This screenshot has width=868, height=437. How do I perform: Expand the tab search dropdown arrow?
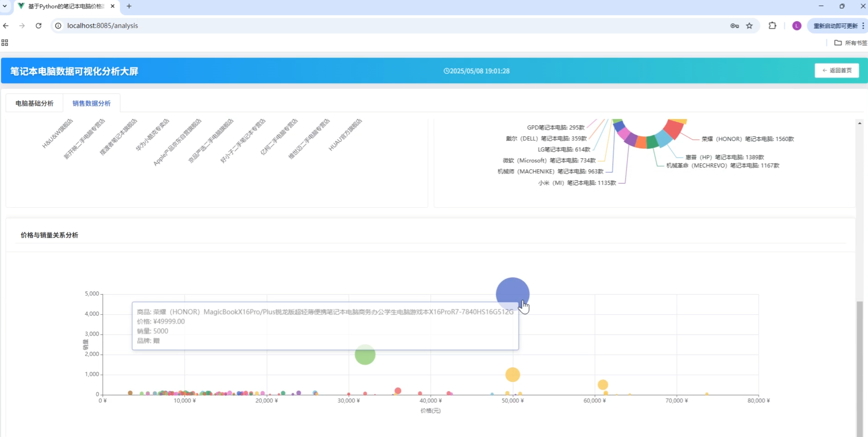(5, 6)
